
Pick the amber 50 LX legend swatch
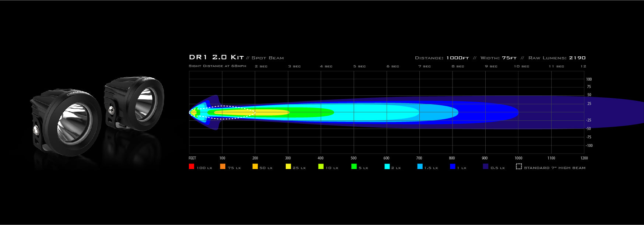tap(255, 166)
